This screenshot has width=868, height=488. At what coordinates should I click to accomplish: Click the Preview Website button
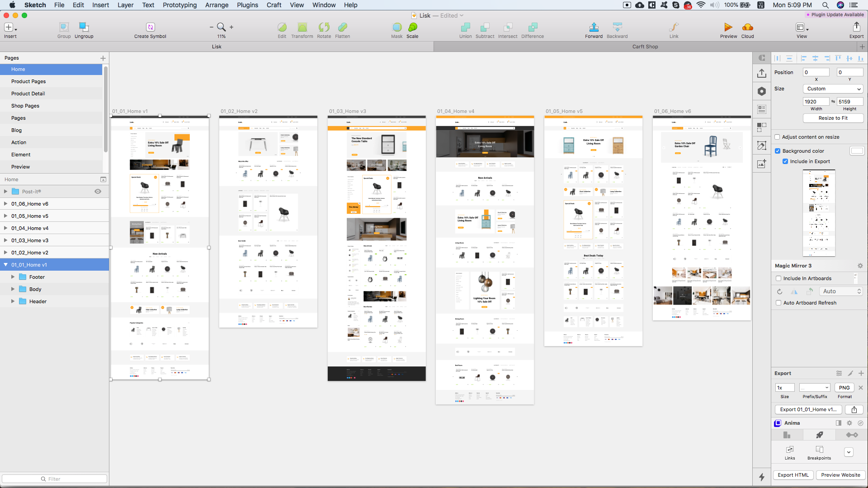[840, 475]
